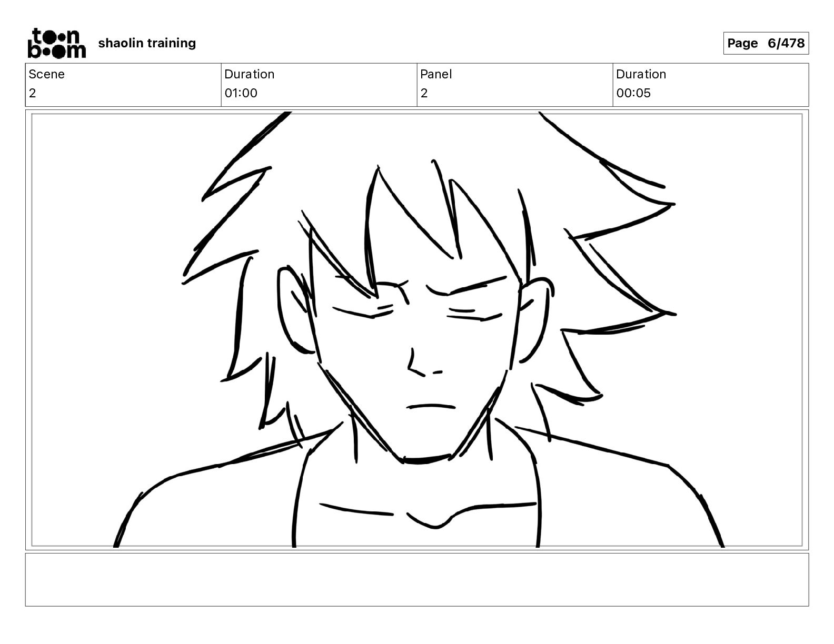Select the Scene label cell
This screenshot has width=834, height=644.
click(x=46, y=74)
